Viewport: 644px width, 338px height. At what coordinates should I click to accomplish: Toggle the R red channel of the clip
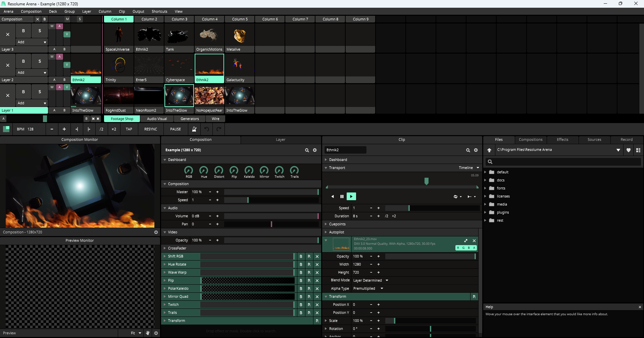[x=458, y=248]
